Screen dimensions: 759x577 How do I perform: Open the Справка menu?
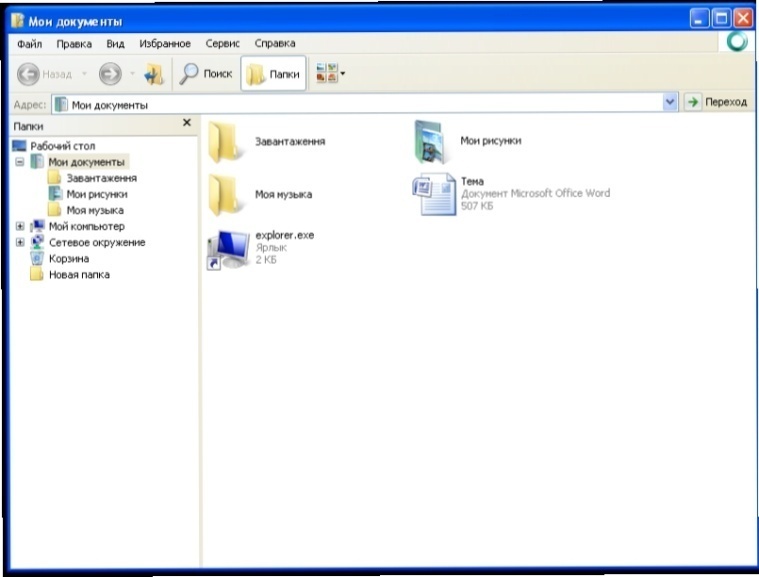click(x=275, y=44)
